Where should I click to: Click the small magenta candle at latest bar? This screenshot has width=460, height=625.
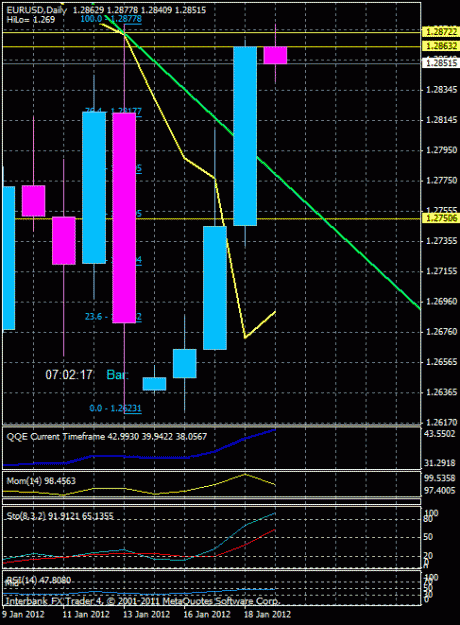point(275,55)
